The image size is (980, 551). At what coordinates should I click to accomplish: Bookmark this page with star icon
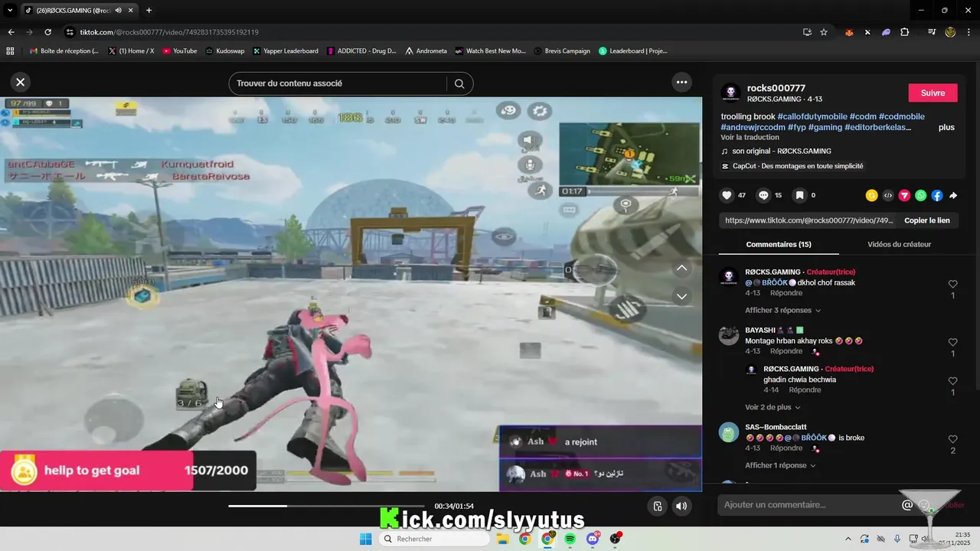click(824, 32)
